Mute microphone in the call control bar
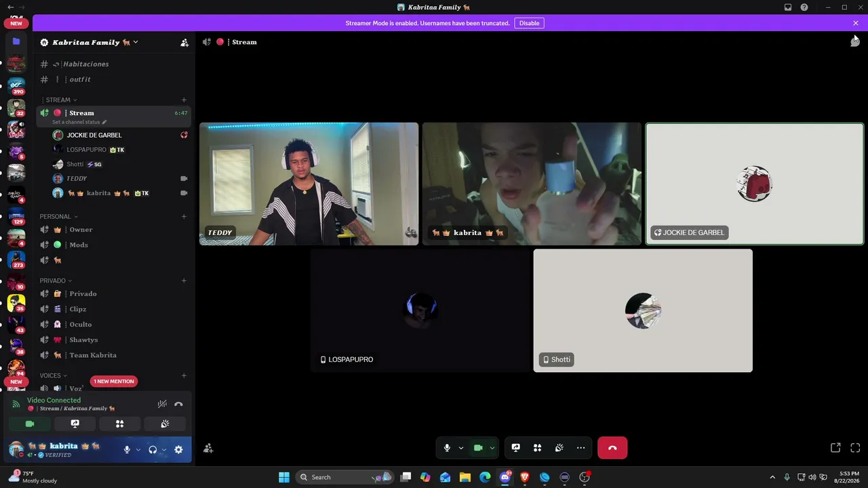This screenshot has height=488, width=868. click(x=446, y=448)
